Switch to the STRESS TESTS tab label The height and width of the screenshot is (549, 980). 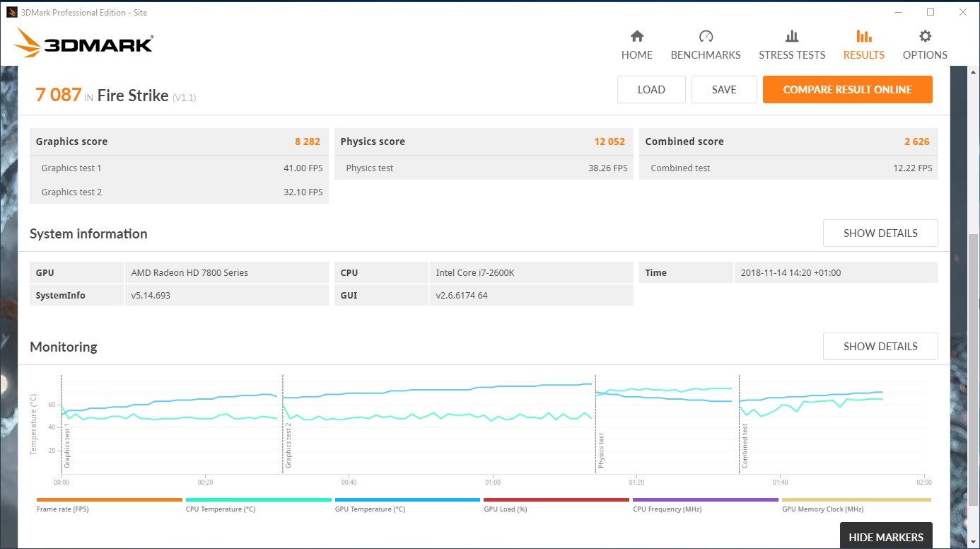point(792,55)
